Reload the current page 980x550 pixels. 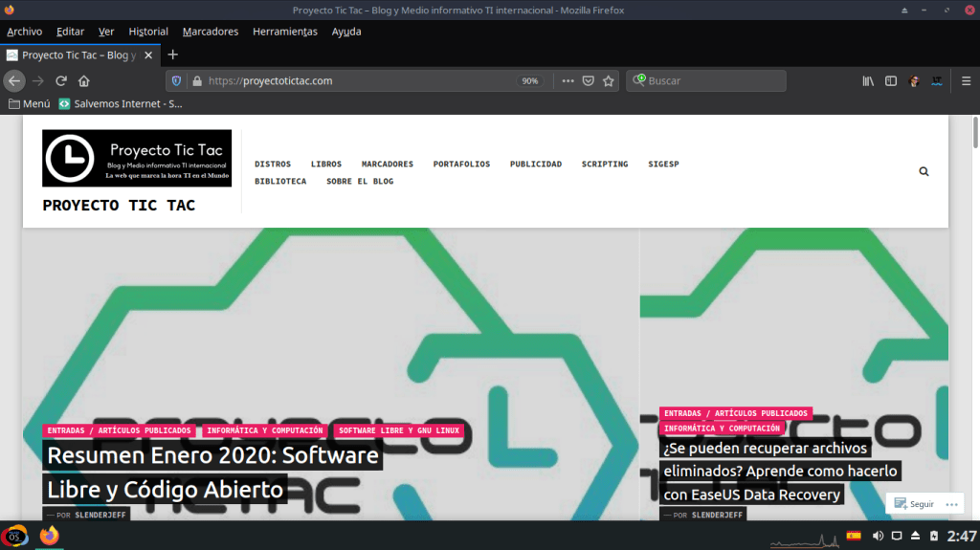[x=61, y=81]
